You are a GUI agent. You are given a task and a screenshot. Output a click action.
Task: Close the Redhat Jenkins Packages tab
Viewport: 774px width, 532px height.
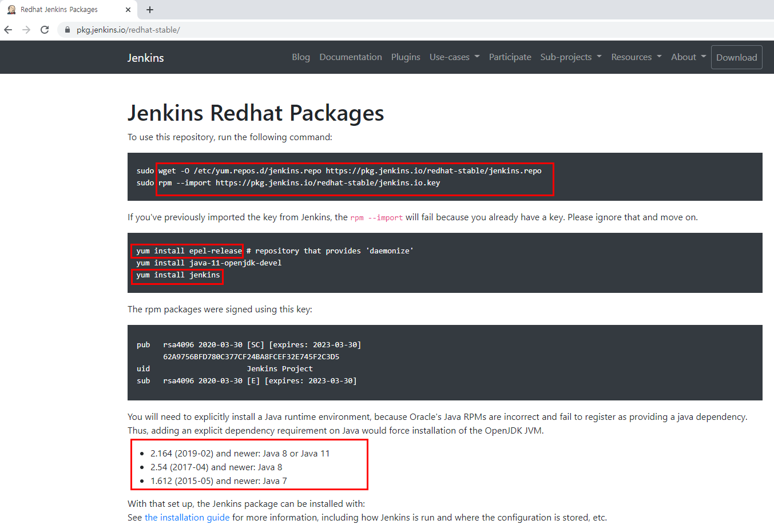(128, 10)
